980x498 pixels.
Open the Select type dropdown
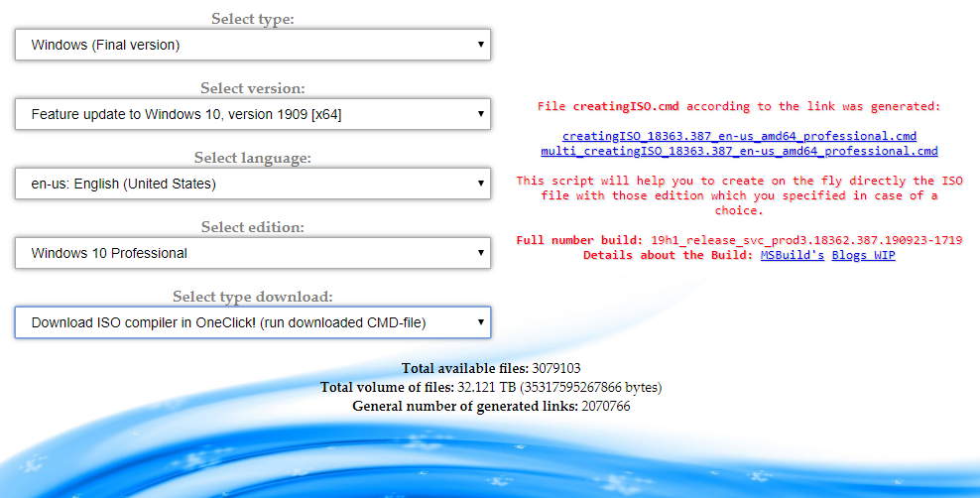[x=253, y=45]
